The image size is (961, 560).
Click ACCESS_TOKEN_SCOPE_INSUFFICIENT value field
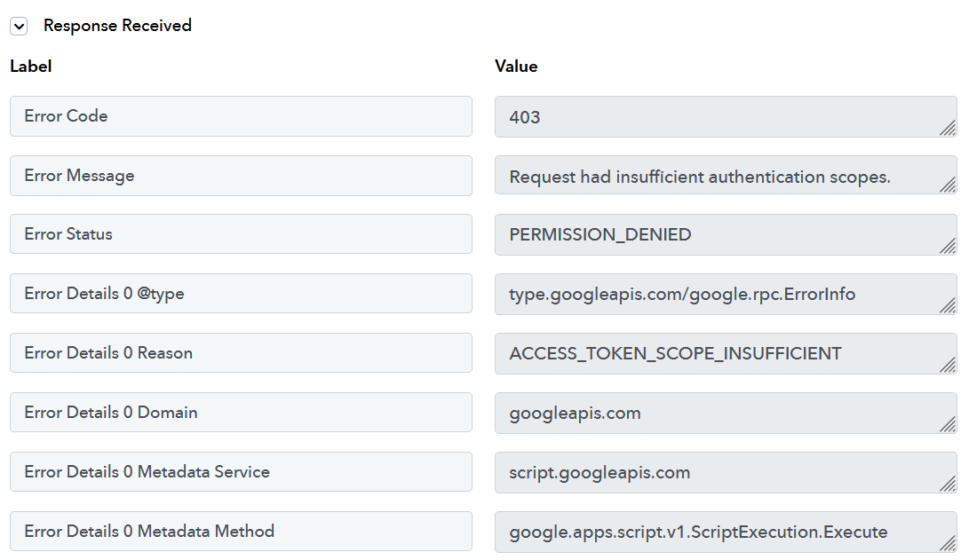coord(726,353)
